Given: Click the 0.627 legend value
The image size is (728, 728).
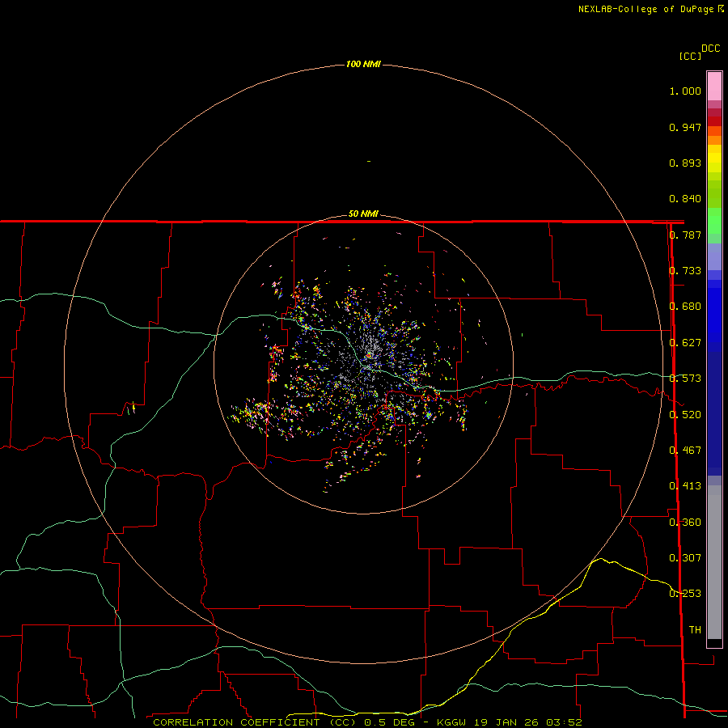Looking at the screenshot, I should tap(685, 343).
